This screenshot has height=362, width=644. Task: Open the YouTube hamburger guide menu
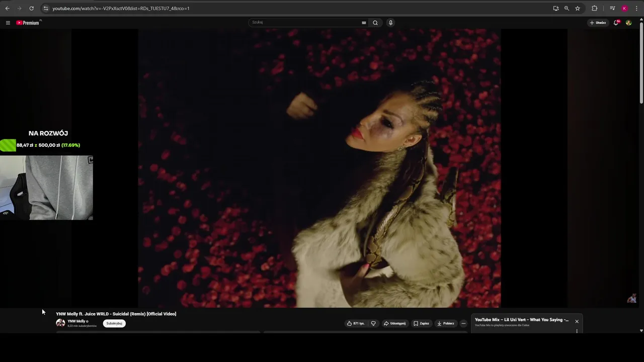coord(8,23)
